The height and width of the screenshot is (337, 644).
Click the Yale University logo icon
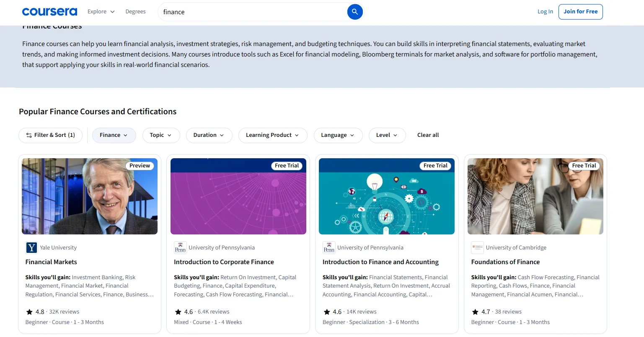click(31, 248)
